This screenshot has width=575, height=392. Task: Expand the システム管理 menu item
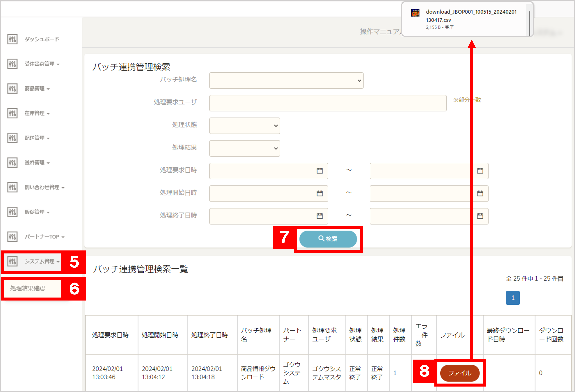click(x=42, y=261)
